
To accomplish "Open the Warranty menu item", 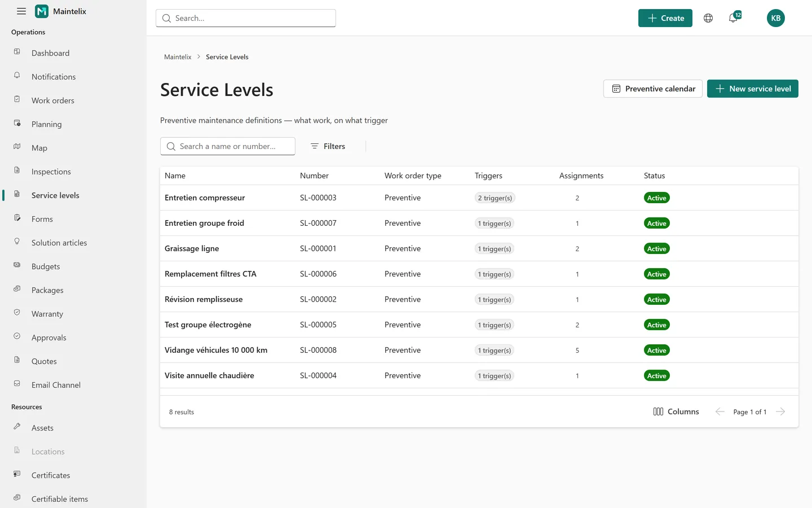I will pos(73,314).
